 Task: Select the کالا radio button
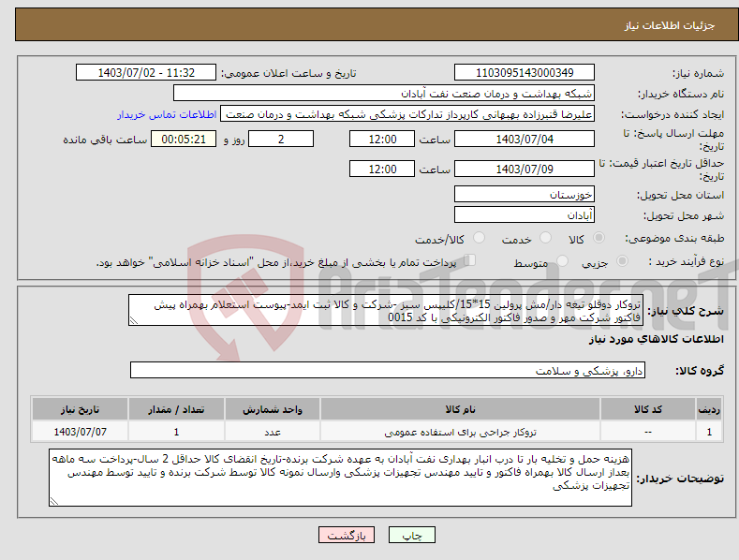(599, 238)
